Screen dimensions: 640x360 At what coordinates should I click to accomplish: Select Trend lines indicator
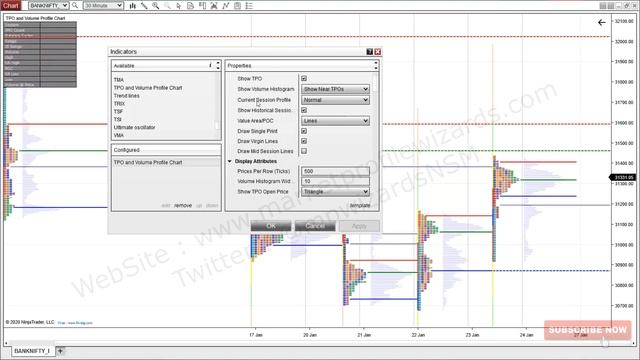pos(127,96)
